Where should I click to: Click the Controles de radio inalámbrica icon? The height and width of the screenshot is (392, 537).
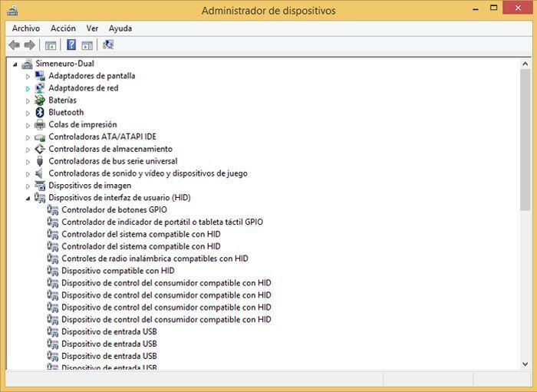(x=53, y=259)
